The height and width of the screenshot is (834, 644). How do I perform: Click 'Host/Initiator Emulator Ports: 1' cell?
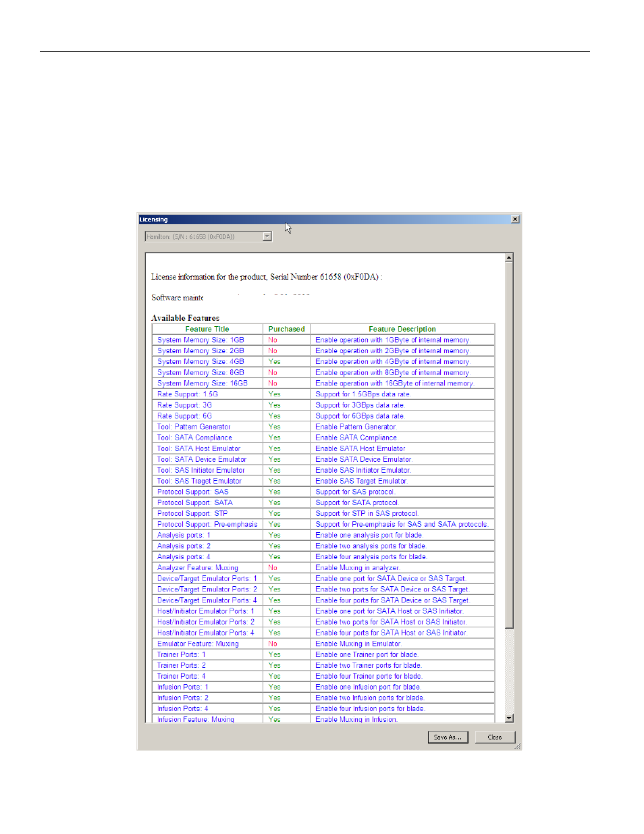pyautogui.click(x=207, y=610)
